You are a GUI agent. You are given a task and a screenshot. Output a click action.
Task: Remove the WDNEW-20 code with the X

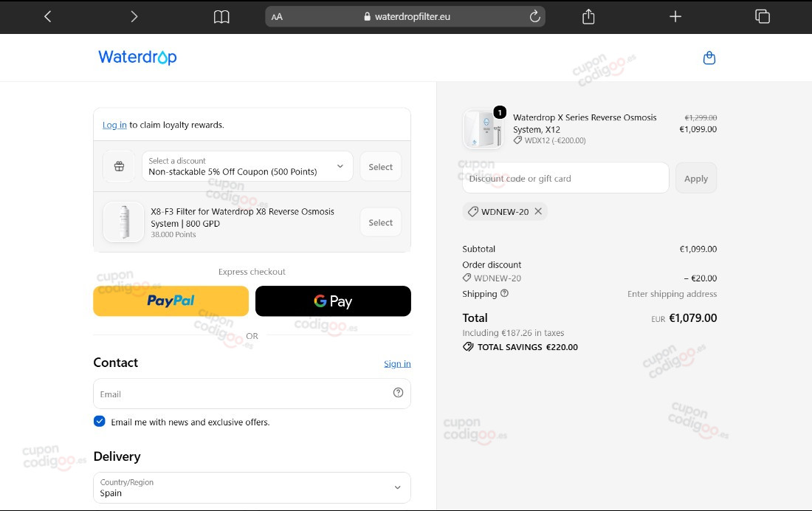pyautogui.click(x=538, y=211)
